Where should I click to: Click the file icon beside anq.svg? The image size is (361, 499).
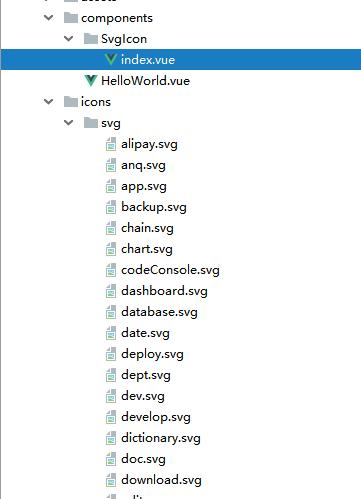click(x=111, y=165)
